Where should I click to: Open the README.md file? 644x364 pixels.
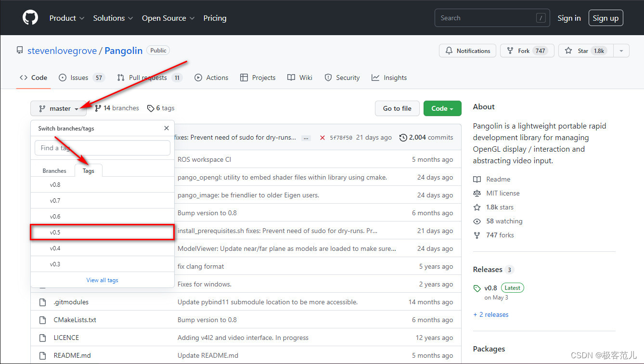72,355
